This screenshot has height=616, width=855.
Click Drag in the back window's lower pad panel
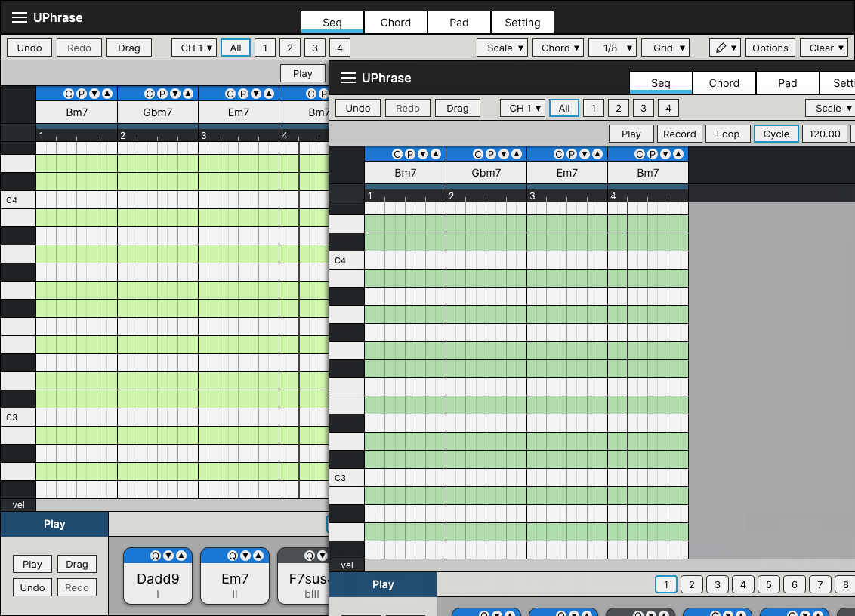coord(77,564)
